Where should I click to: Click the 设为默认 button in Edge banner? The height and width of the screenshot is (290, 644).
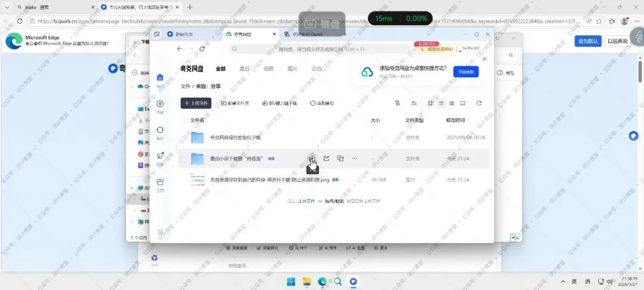coord(588,41)
